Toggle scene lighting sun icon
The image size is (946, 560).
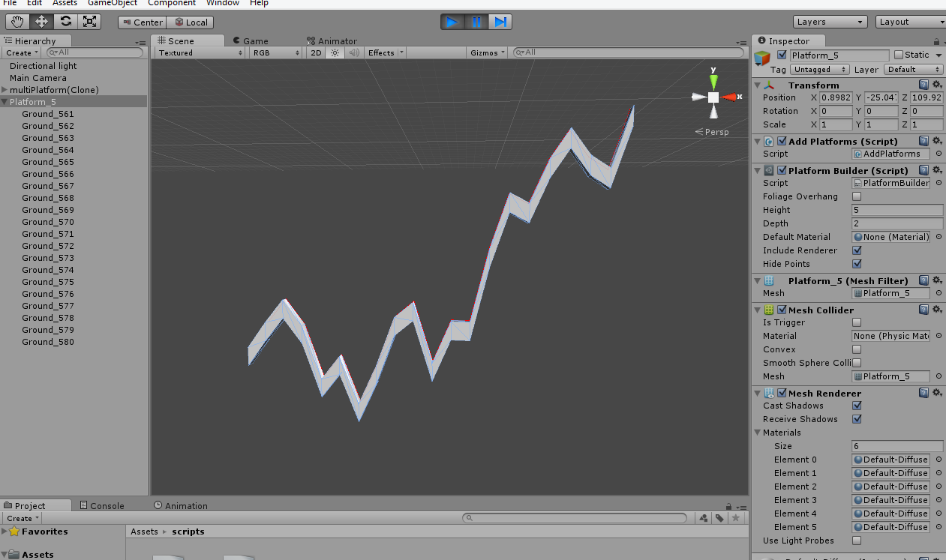point(335,52)
